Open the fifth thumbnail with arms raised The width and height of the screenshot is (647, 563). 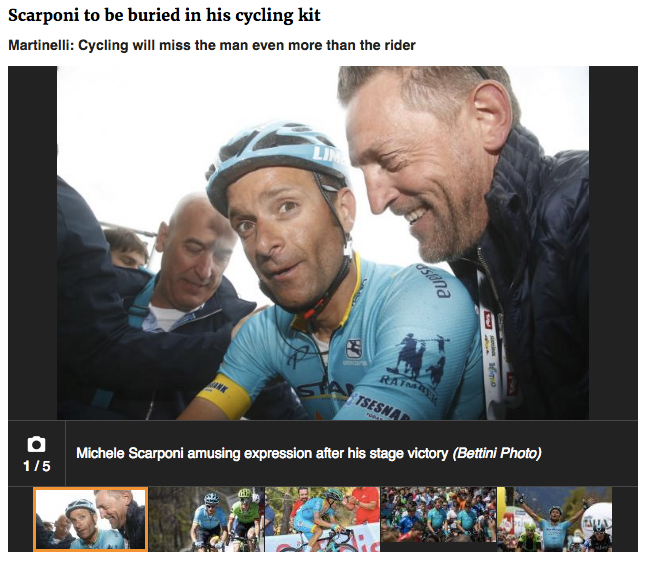pyautogui.click(x=554, y=518)
